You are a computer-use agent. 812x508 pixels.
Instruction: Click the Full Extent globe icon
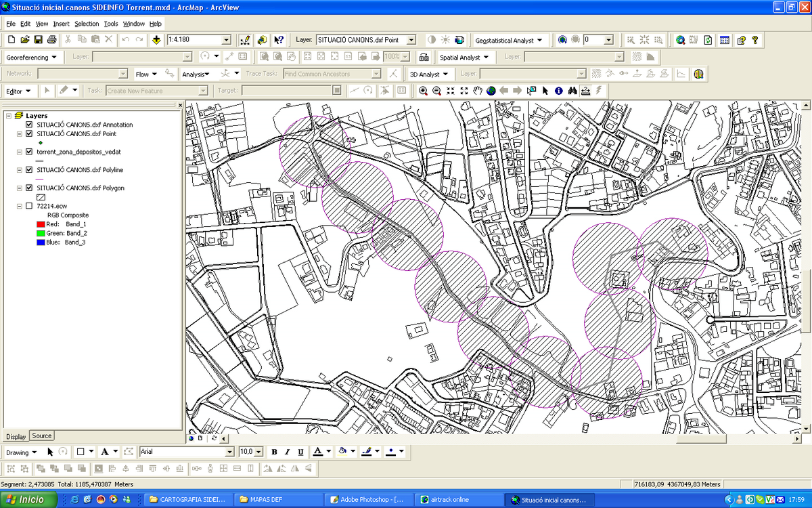pos(491,91)
